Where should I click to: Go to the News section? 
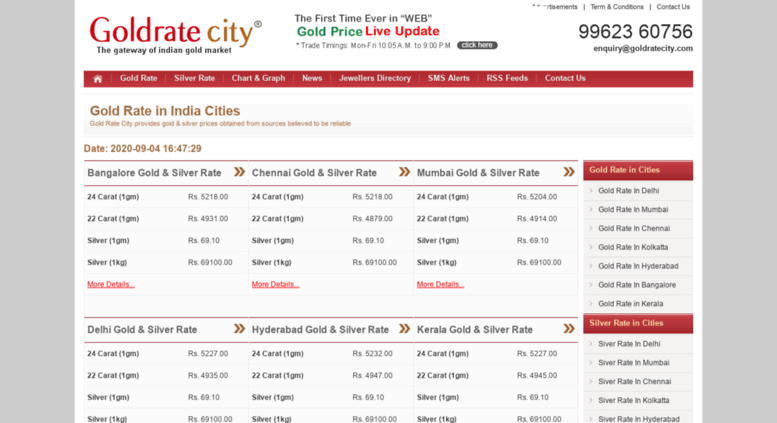(x=312, y=78)
